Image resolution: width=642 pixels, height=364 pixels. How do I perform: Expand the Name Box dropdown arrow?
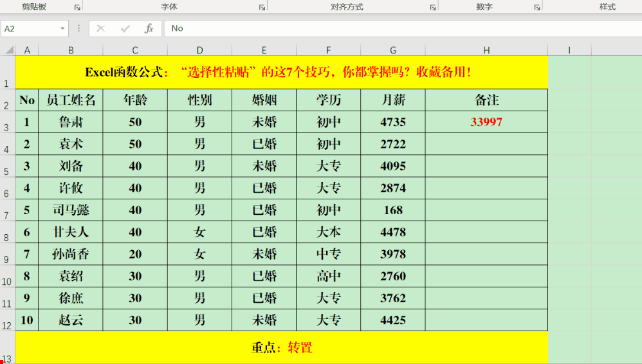point(62,29)
